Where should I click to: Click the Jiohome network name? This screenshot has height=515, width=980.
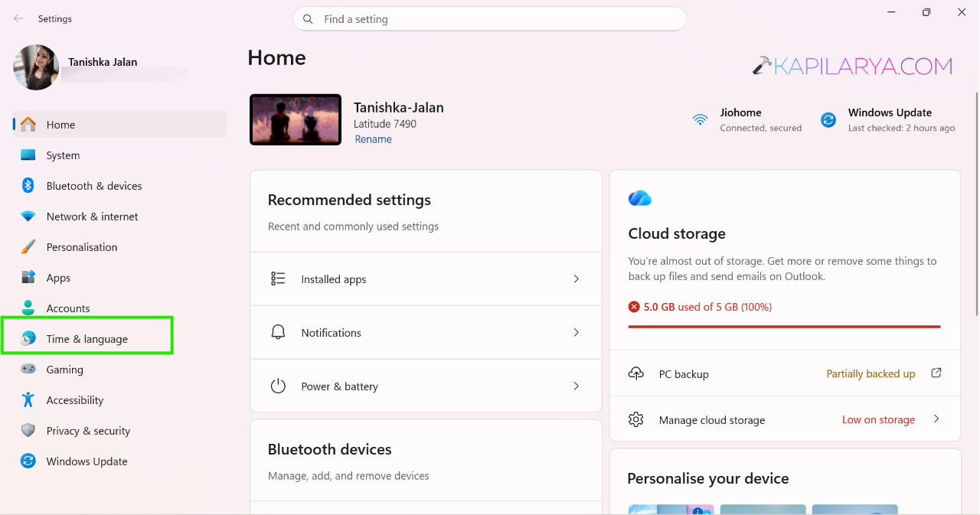pos(740,112)
